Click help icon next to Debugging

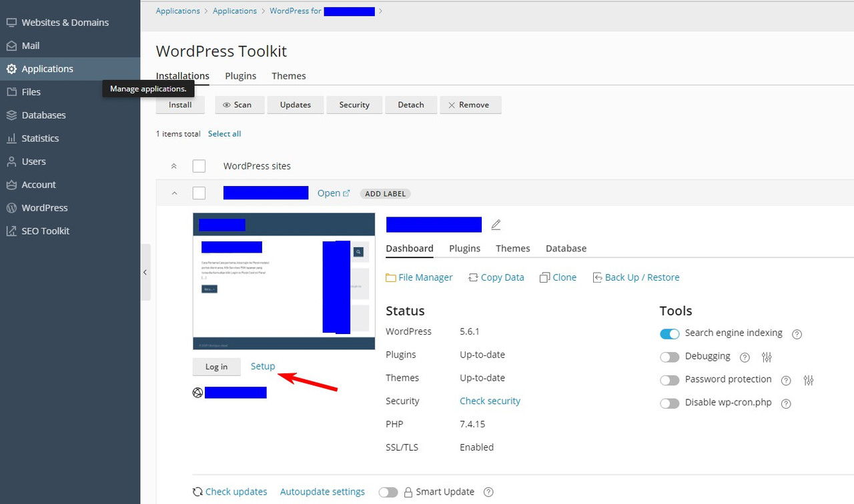point(745,357)
